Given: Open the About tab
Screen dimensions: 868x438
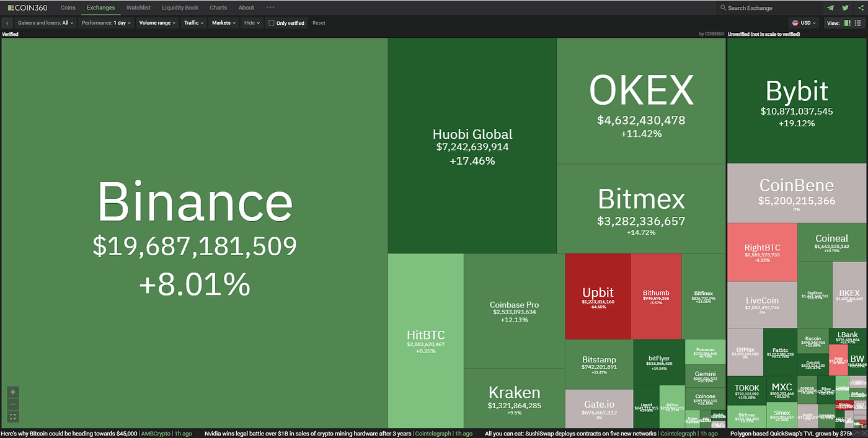Looking at the screenshot, I should [x=246, y=7].
